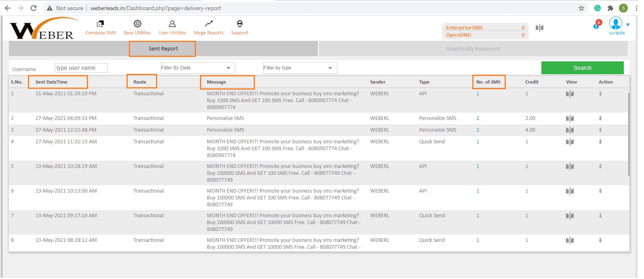Expand the Filter by type dropdown
Viewport: 644px width, 279px height.
pos(300,68)
